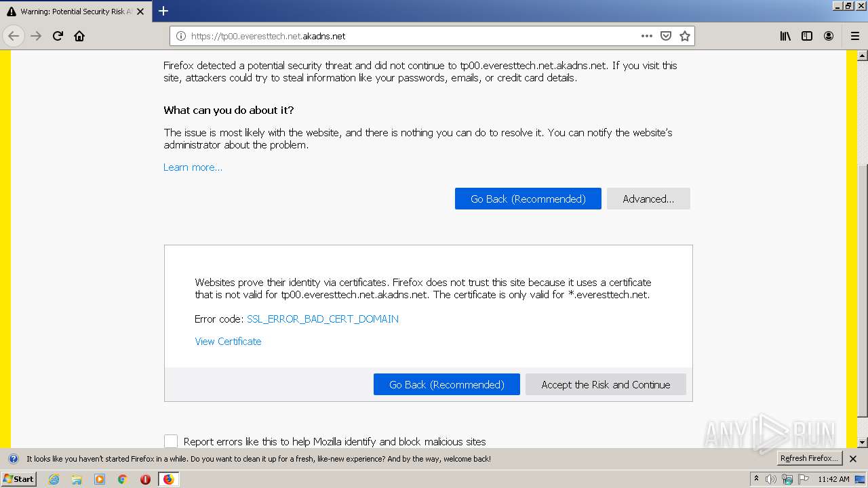
Task: Open Windows Explorer folder in taskbar
Action: point(77,479)
